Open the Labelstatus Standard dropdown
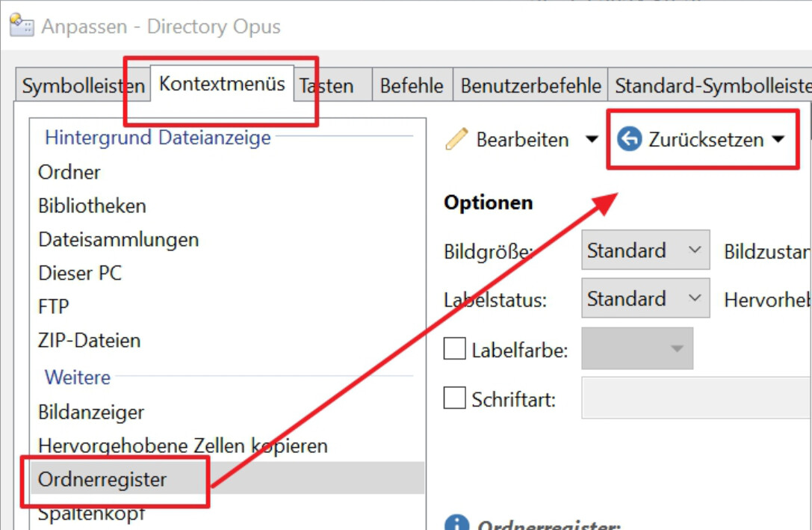This screenshot has width=812, height=530. pos(645,298)
